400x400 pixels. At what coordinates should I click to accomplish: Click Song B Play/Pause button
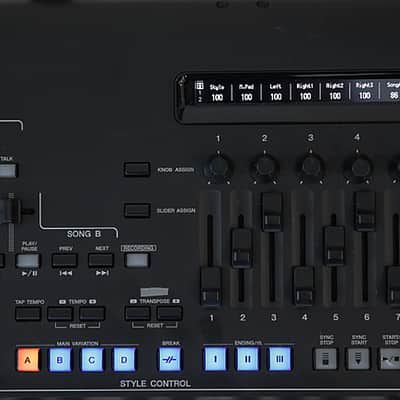[28, 261]
